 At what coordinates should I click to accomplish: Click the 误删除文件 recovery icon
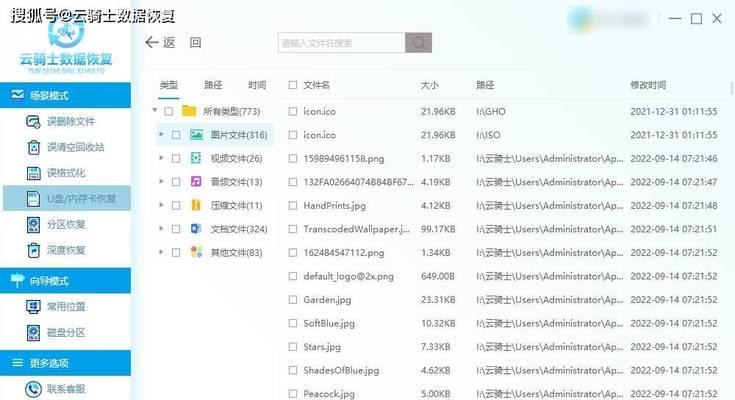33,122
